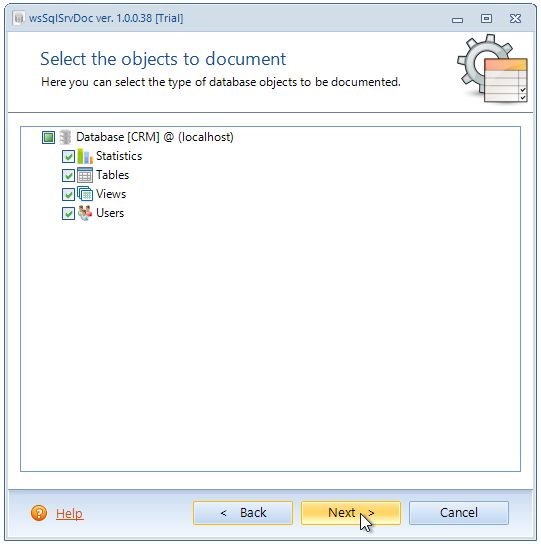541x546 pixels.
Task: Select the Users tree item label
Action: tap(110, 213)
